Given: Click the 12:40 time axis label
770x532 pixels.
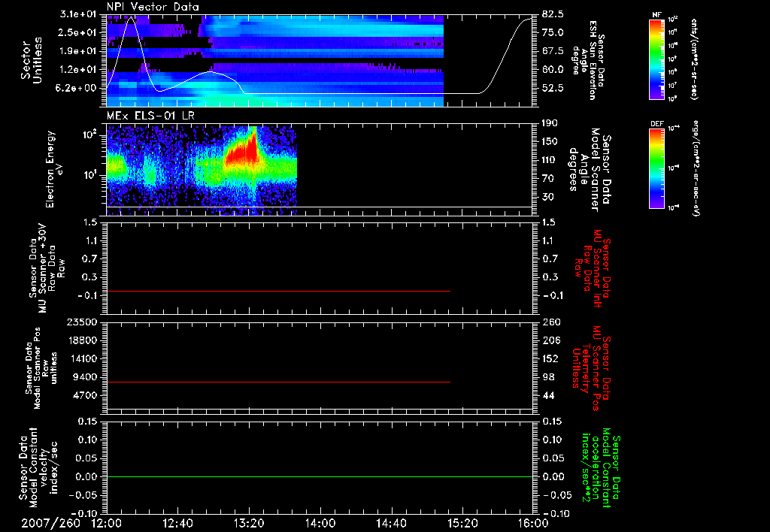Looking at the screenshot, I should tap(177, 523).
